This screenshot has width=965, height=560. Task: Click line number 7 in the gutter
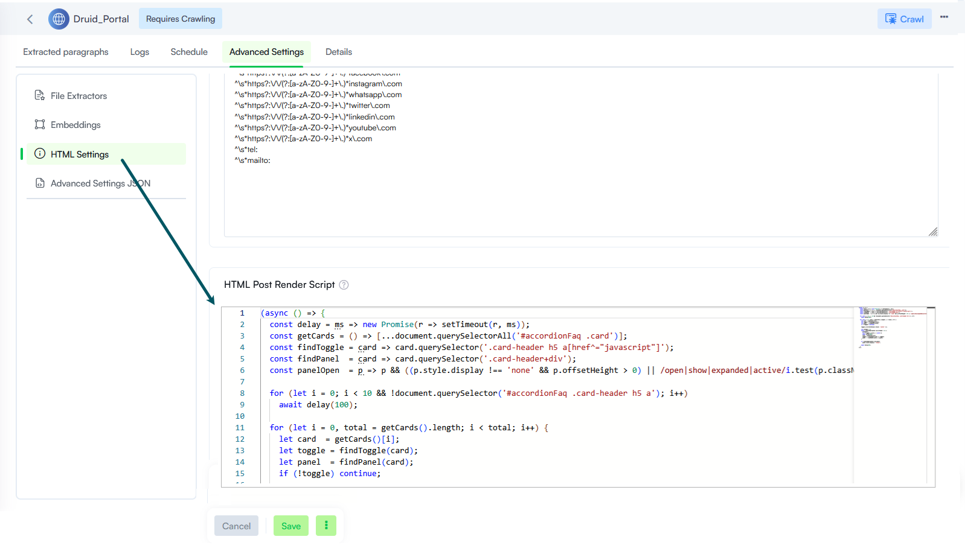tap(242, 381)
